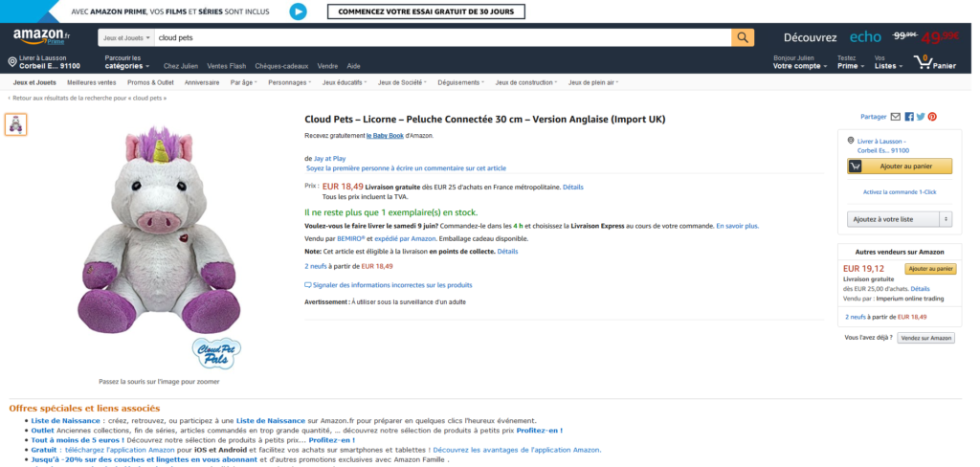Click the speech bubble report icon
This screenshot has height=467, width=980.
(x=307, y=285)
